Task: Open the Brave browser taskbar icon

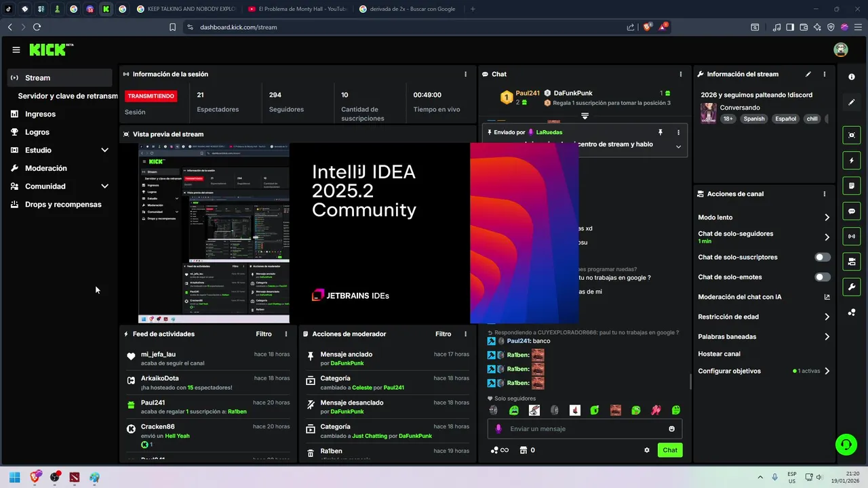Action: click(35, 477)
